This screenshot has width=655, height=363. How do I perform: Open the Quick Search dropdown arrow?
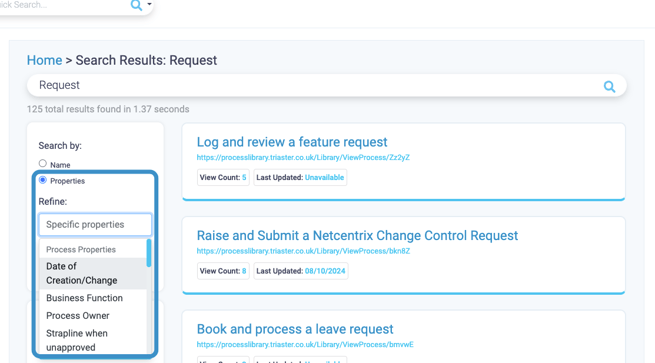pyautogui.click(x=149, y=5)
